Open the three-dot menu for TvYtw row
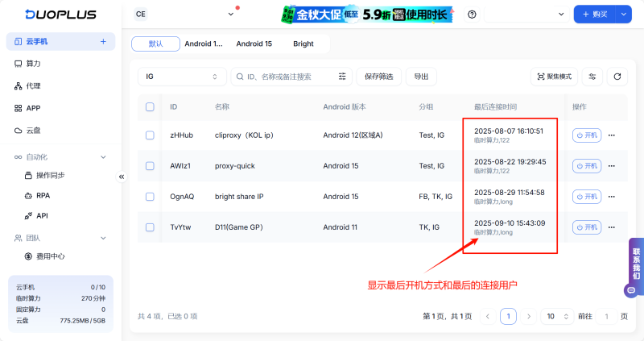 coord(612,227)
